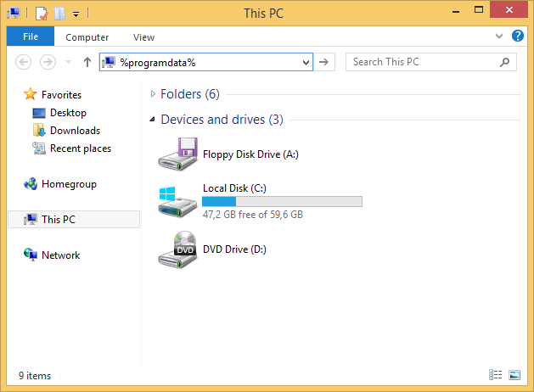Open the address bar previous locations dropdown
The width and height of the screenshot is (534, 392).
tap(306, 62)
